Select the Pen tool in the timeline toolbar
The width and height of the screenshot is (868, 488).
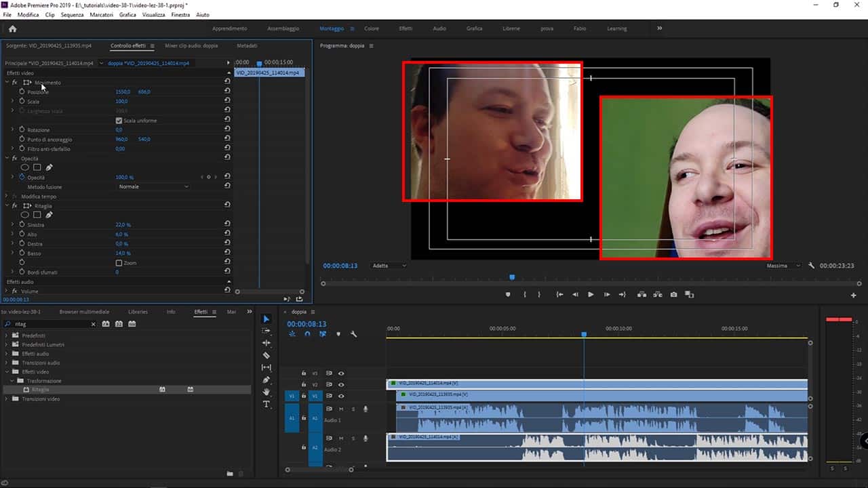pyautogui.click(x=266, y=380)
